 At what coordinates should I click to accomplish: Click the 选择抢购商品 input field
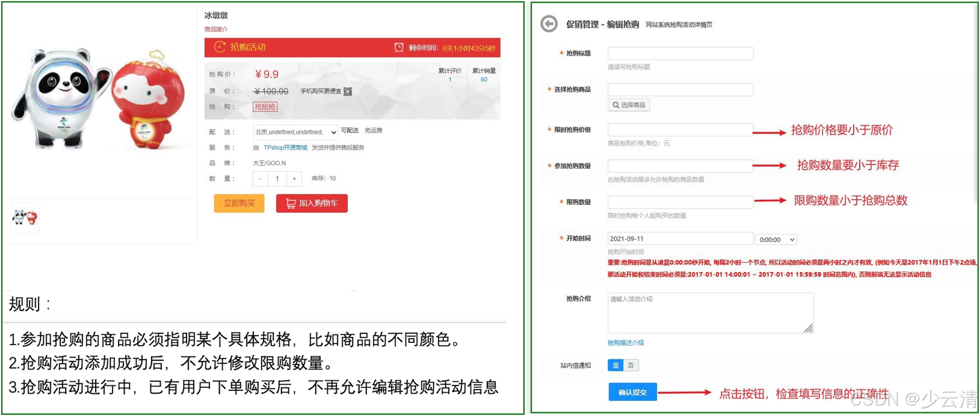click(680, 89)
